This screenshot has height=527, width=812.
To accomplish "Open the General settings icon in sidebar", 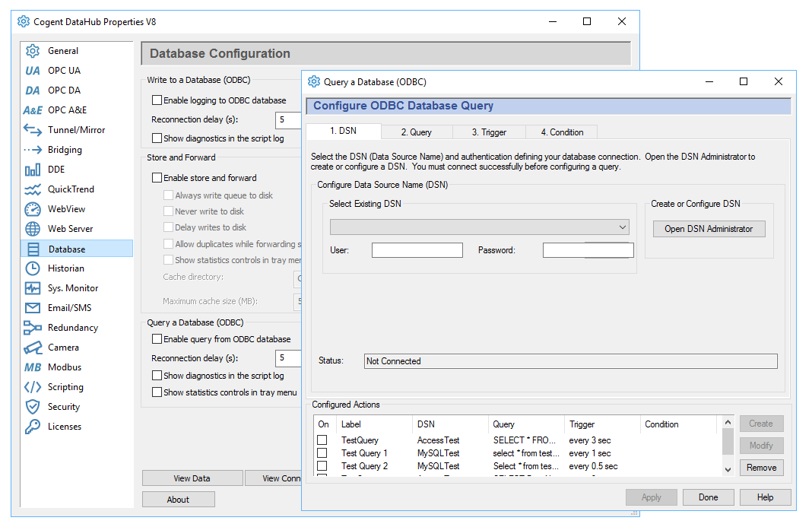I will (x=33, y=51).
